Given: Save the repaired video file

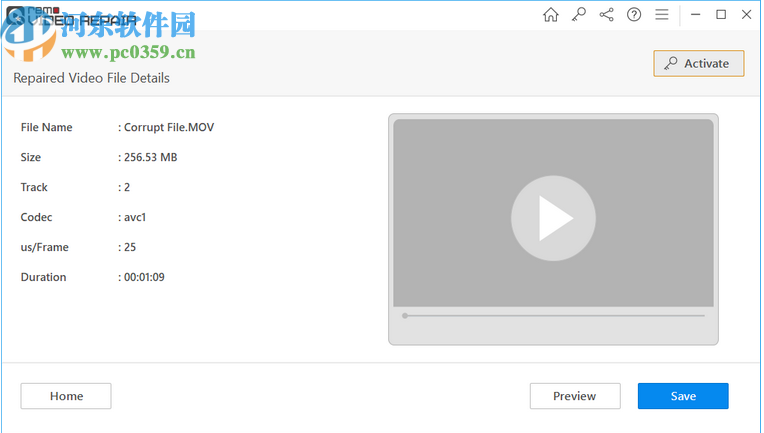Looking at the screenshot, I should click(683, 396).
